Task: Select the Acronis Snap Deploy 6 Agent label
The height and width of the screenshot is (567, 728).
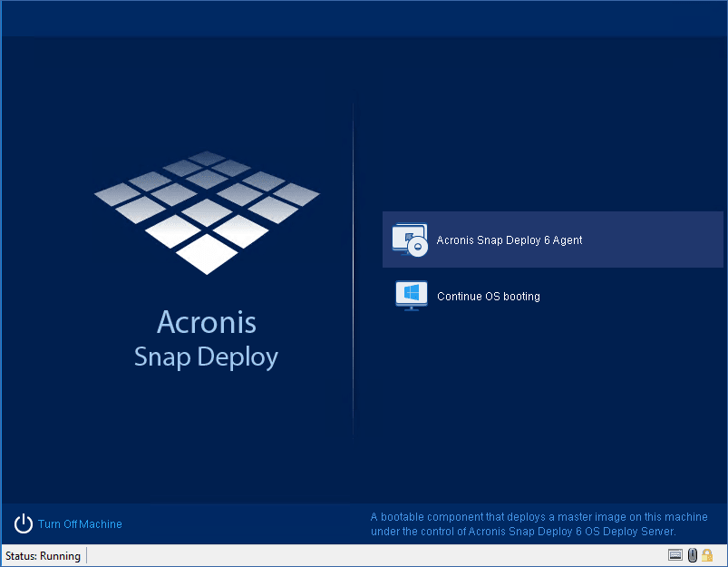Action: point(509,240)
